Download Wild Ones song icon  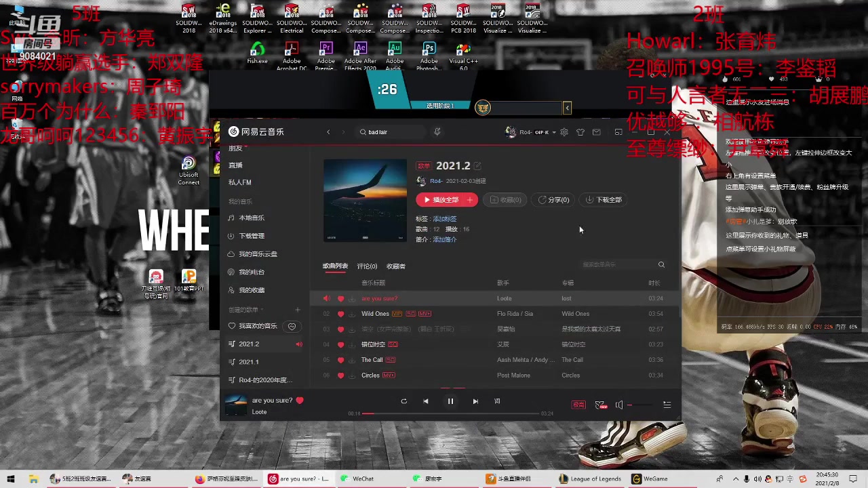coord(351,314)
